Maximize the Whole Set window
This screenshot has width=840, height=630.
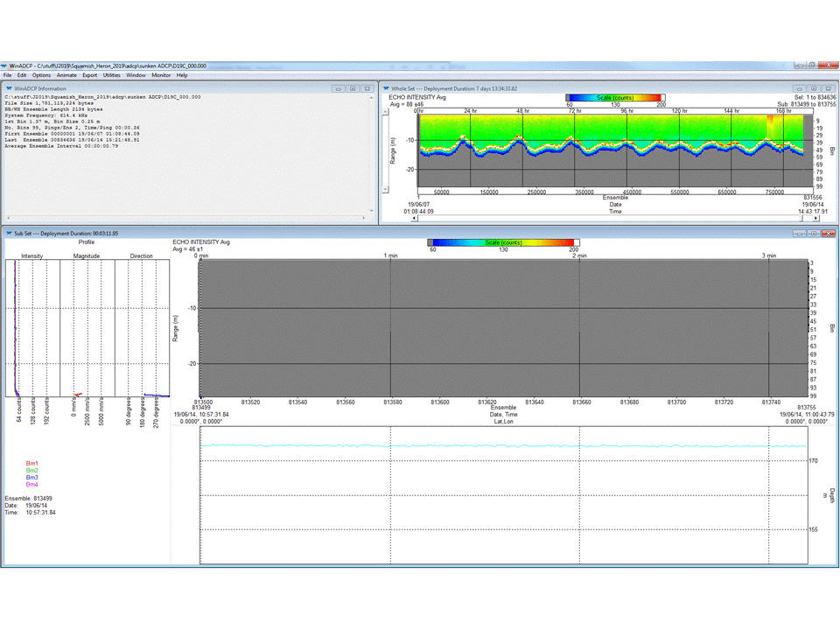click(x=814, y=88)
